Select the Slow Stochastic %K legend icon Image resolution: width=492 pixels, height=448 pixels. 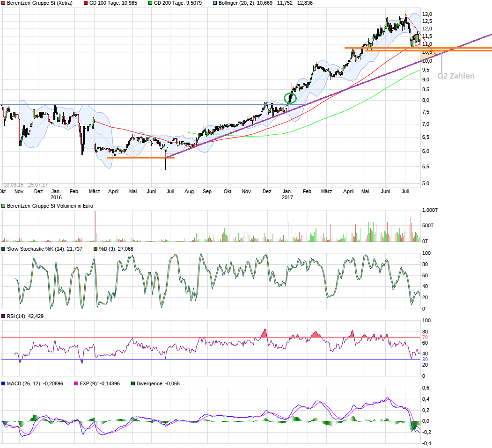[x=3, y=249]
